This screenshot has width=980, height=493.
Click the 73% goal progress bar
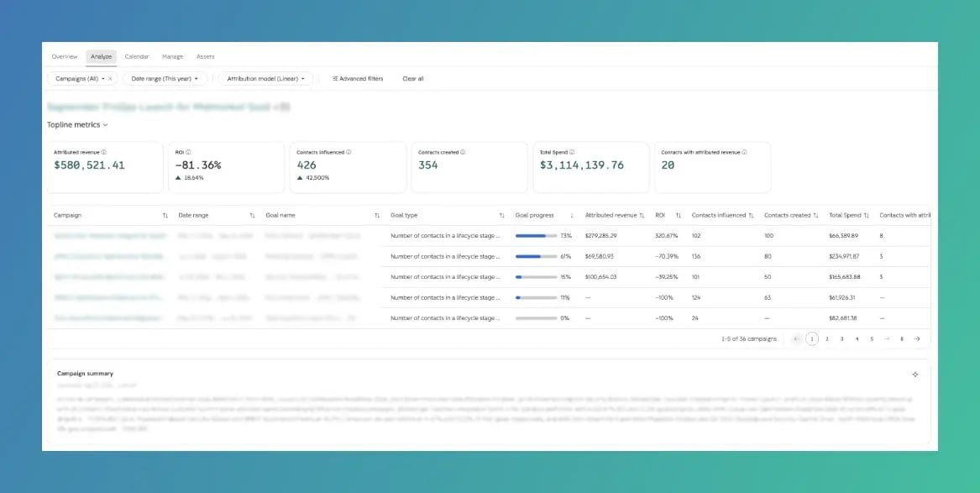pos(536,236)
